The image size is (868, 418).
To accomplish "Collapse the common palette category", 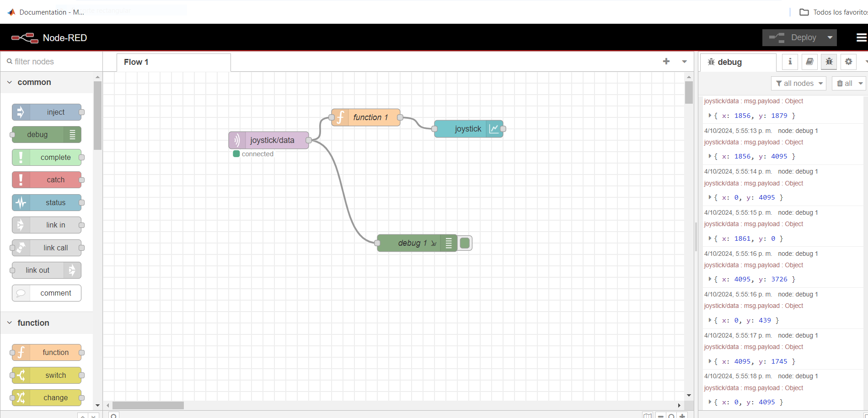I will pos(34,83).
